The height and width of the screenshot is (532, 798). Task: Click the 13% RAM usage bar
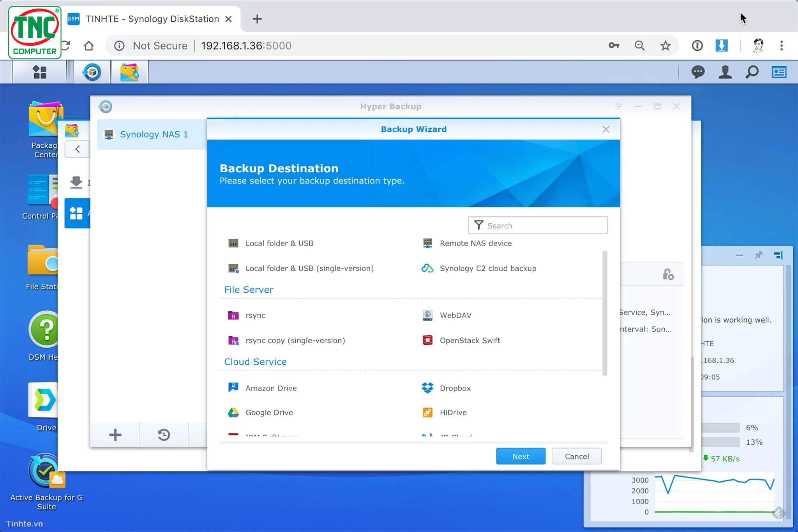[x=720, y=442]
